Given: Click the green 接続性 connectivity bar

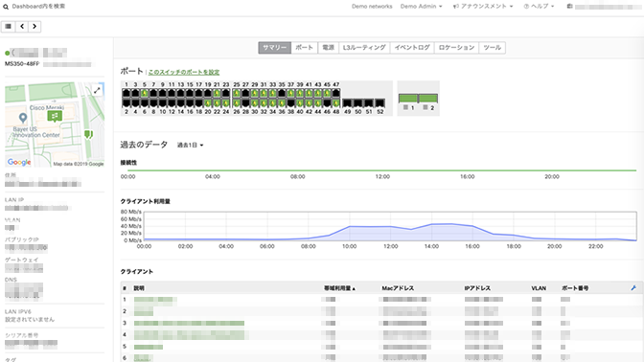Looking at the screenshot, I should pos(382,170).
